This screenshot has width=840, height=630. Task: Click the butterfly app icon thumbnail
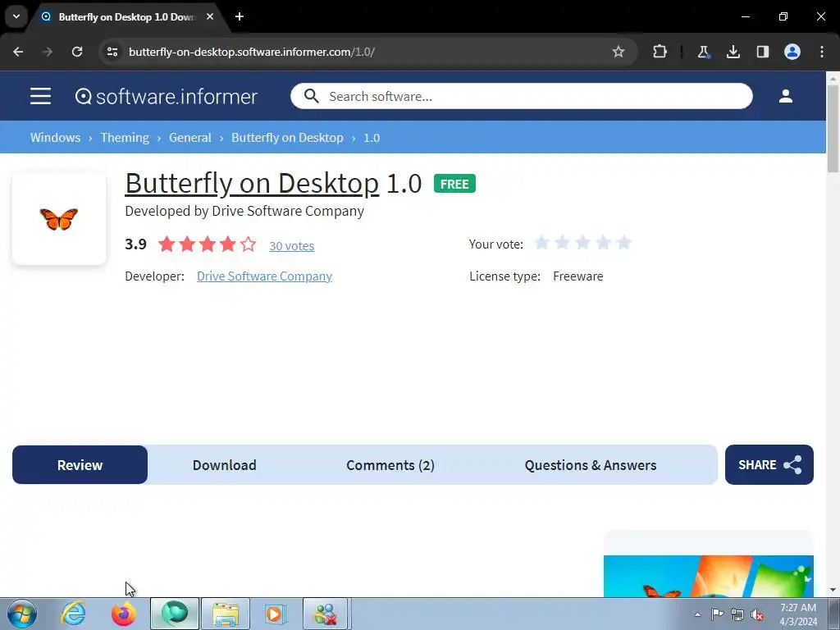(x=59, y=218)
